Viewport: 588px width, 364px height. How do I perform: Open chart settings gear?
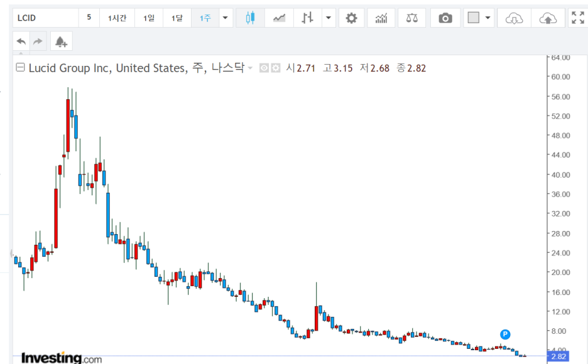351,18
